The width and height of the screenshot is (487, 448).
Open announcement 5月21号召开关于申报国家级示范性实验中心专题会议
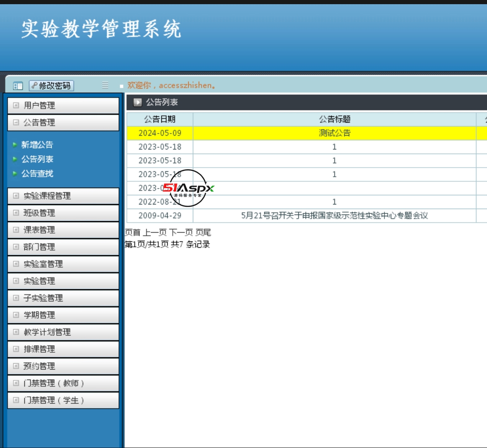click(334, 216)
